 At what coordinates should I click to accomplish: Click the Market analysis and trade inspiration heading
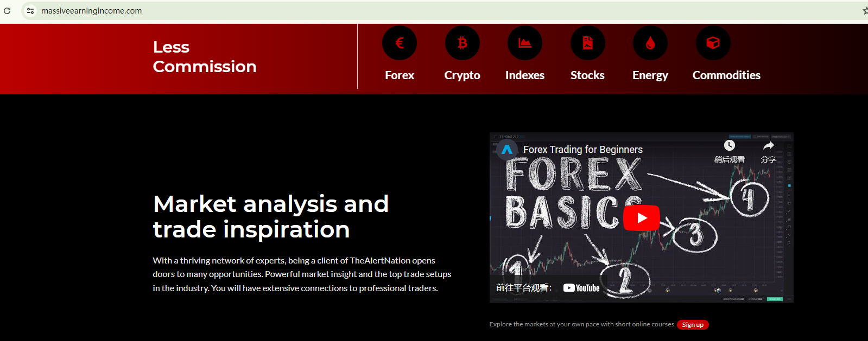tap(271, 217)
